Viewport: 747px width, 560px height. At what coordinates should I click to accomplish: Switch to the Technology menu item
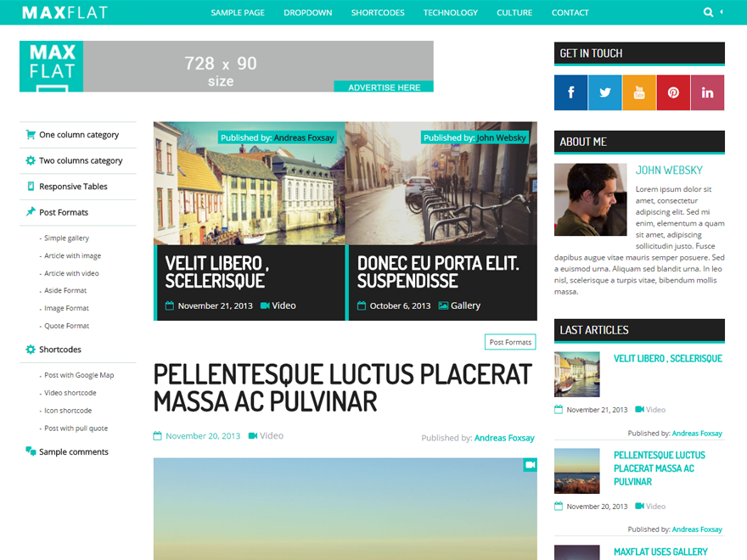(x=451, y=13)
